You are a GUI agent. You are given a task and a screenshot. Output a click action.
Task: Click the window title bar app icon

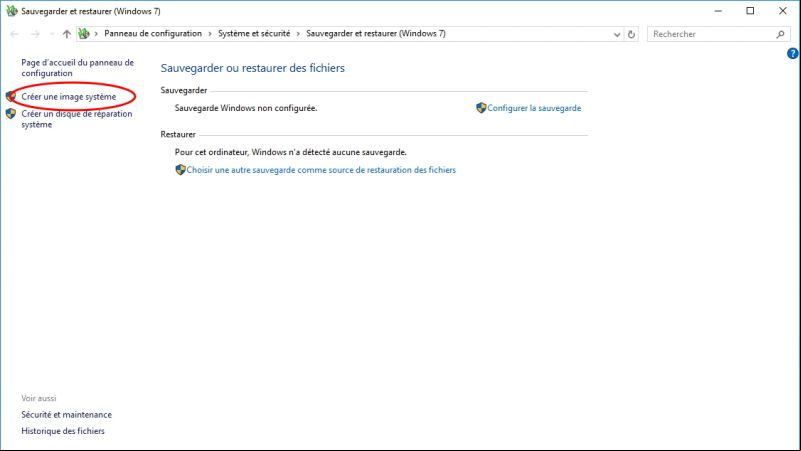coord(11,11)
